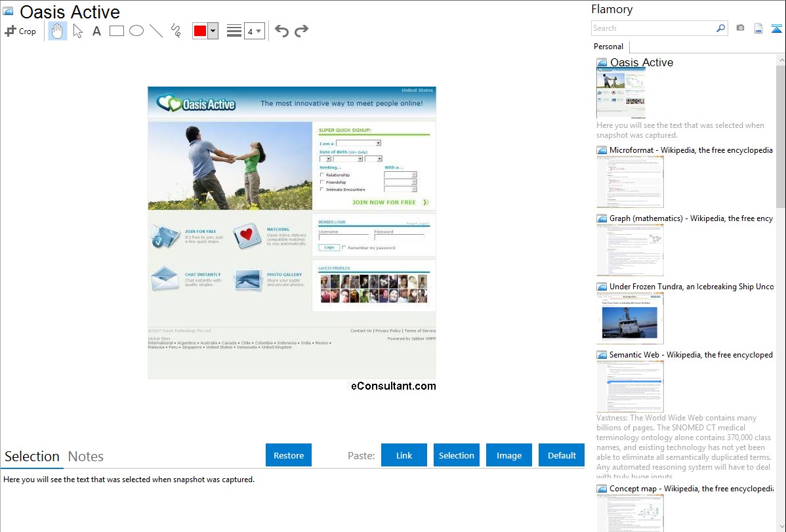Viewport: 786px width, 532px height.
Task: Click the blue triangle icon beside Search
Action: coord(776,29)
